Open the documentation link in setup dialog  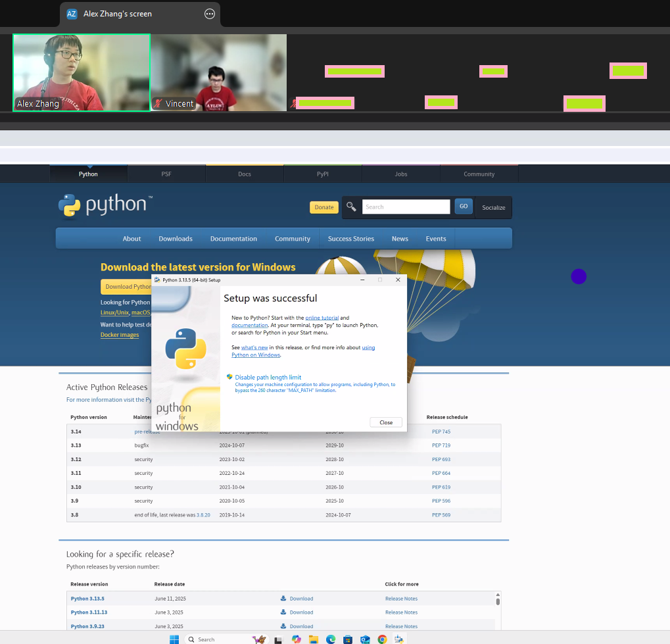[250, 326]
